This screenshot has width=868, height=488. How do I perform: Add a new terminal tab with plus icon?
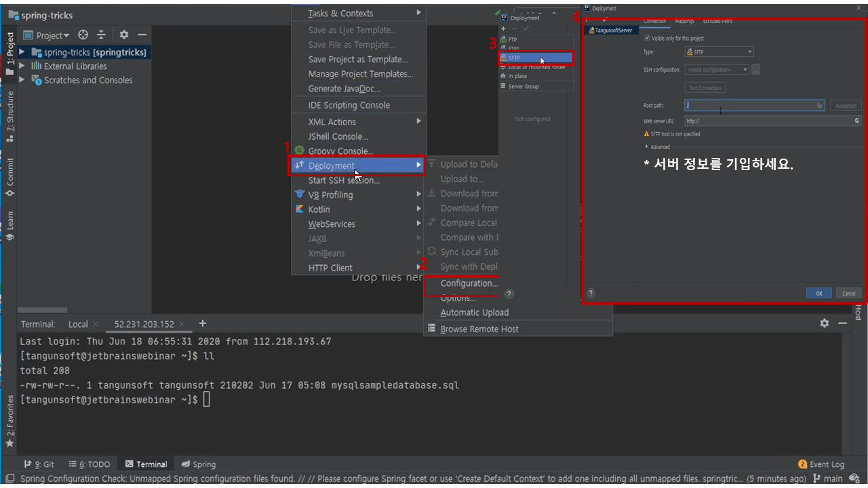coord(202,323)
